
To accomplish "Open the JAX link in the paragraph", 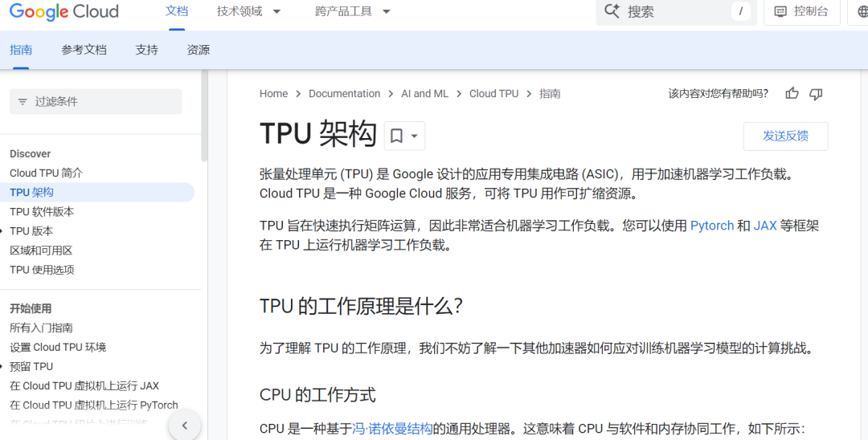I will tap(765, 226).
